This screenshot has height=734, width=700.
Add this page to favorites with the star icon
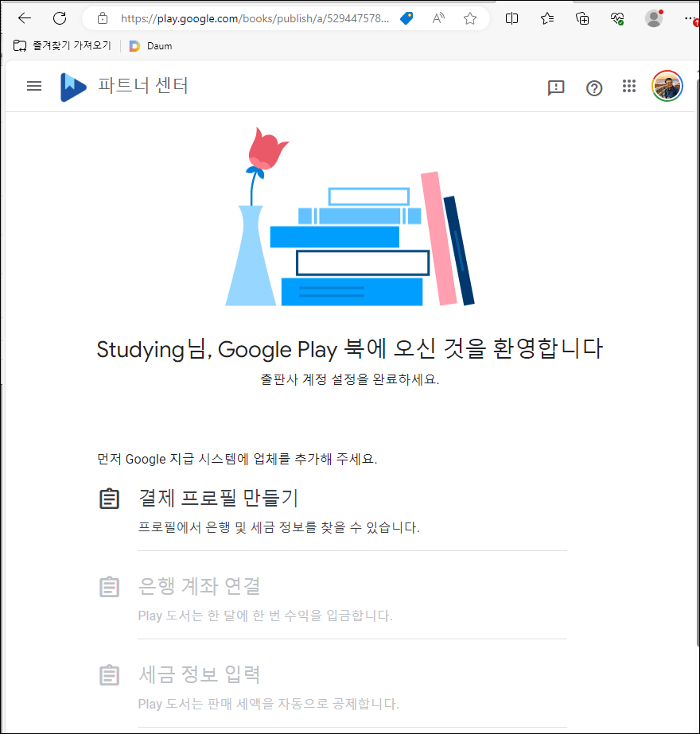point(469,18)
